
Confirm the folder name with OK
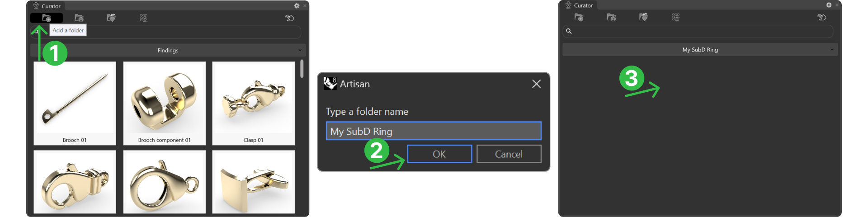(x=439, y=154)
